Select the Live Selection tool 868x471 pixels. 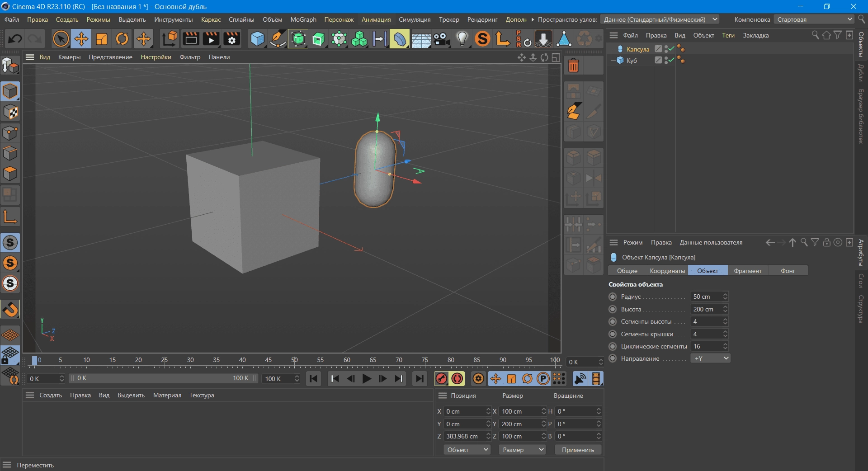[61, 39]
